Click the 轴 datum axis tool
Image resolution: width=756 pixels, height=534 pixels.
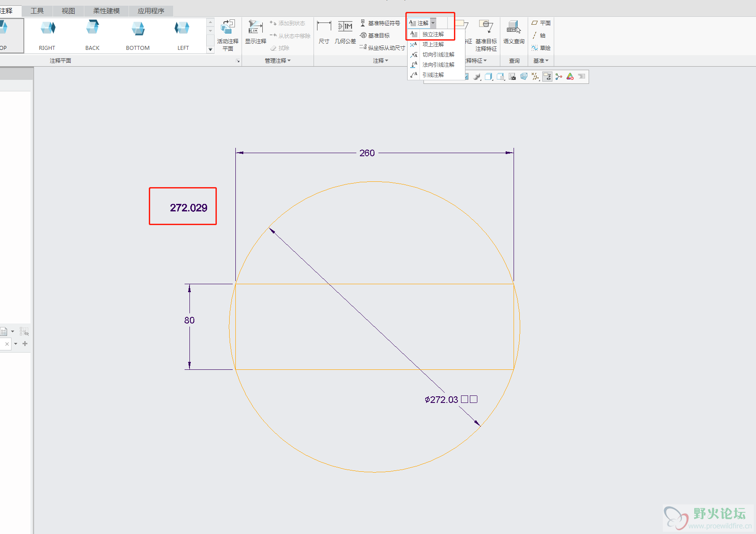539,35
